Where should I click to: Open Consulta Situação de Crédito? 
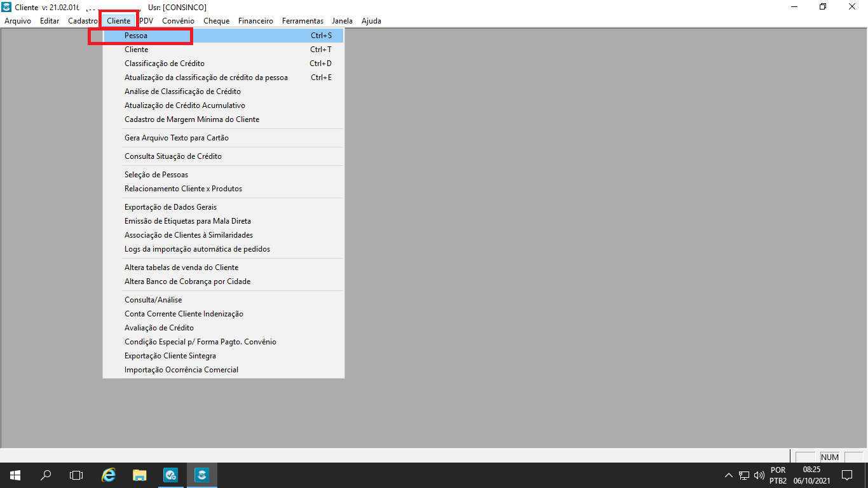[224, 156]
